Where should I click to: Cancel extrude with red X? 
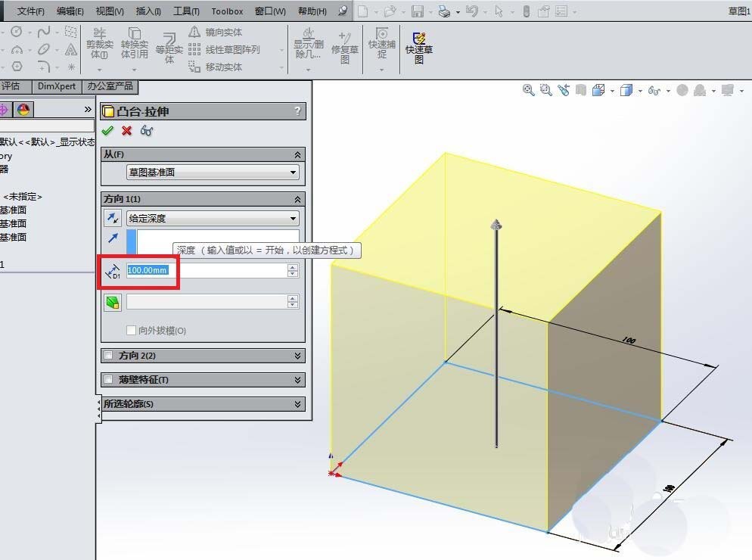coord(126,130)
